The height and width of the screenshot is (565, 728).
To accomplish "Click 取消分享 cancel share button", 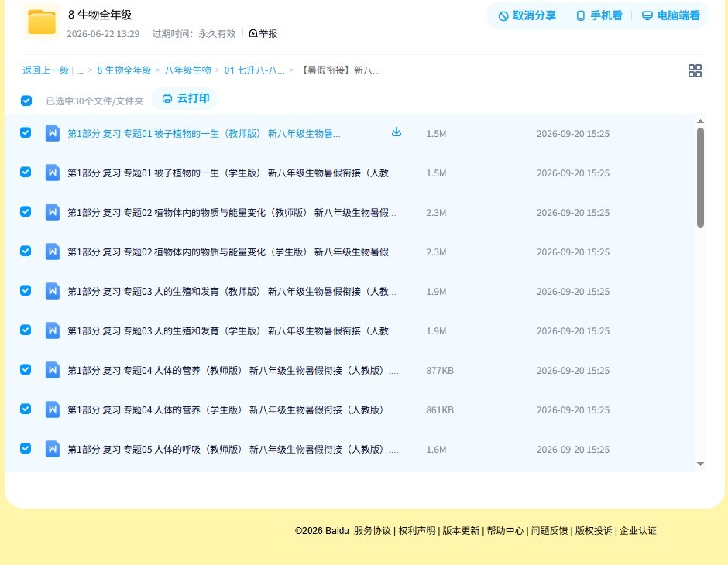I will 527,15.
